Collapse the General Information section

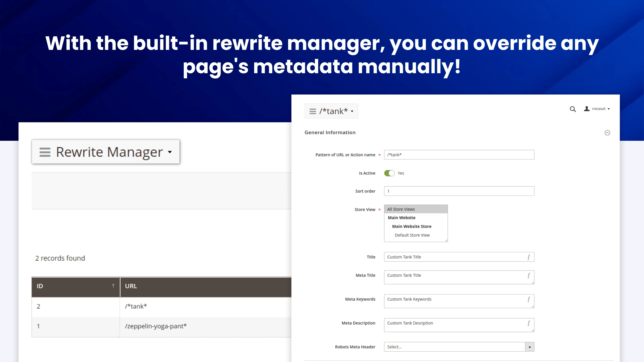coord(608,133)
